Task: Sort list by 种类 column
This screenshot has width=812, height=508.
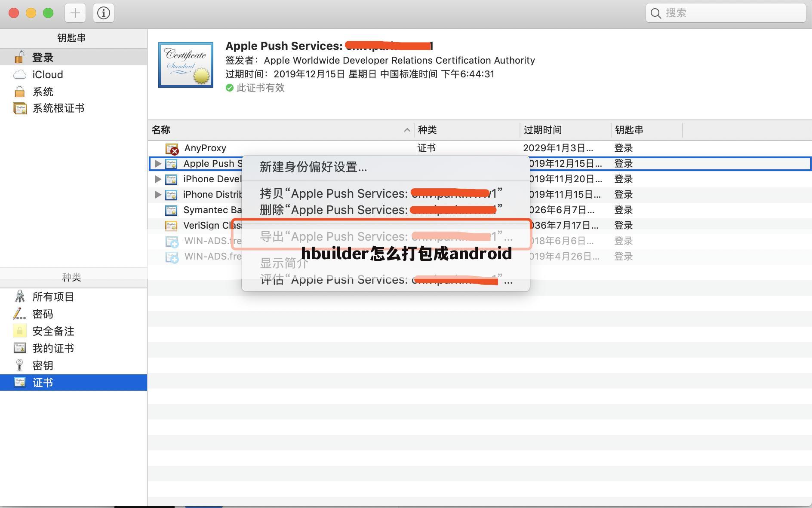Action: 467,130
